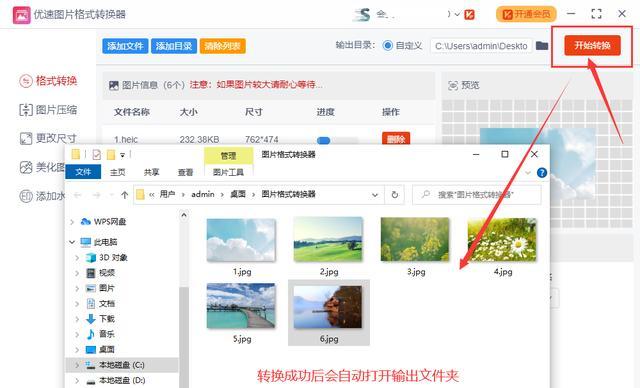Select the 3.jpg thumbnail
The height and width of the screenshot is (388, 640).
tap(415, 239)
